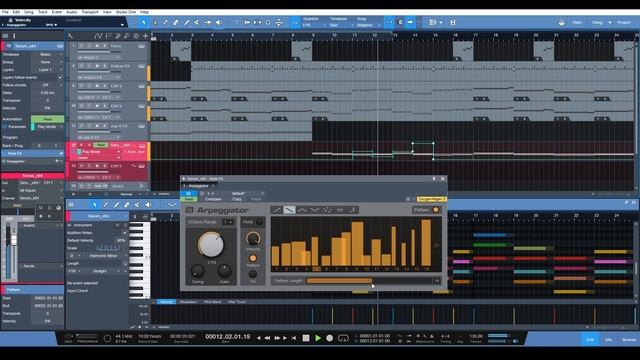Click the Gate knob in Arpeggiator
The image size is (640, 360).
[x=224, y=270]
